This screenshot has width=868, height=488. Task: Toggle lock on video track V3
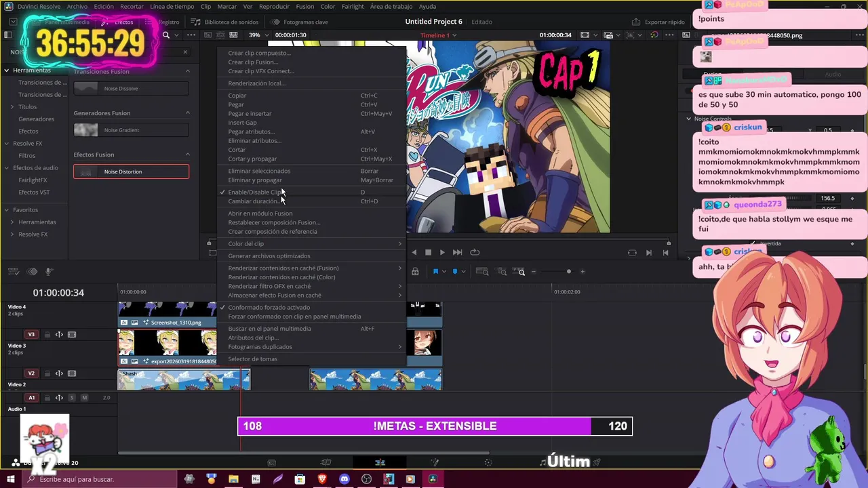pyautogui.click(x=47, y=335)
